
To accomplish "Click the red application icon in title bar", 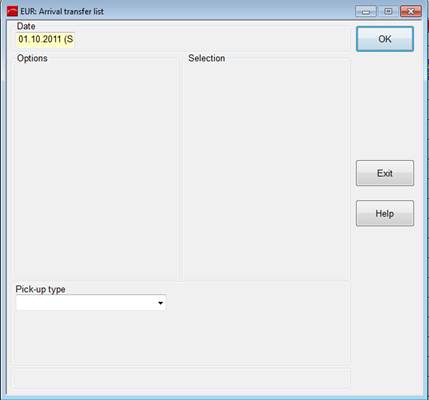I will click(12, 11).
